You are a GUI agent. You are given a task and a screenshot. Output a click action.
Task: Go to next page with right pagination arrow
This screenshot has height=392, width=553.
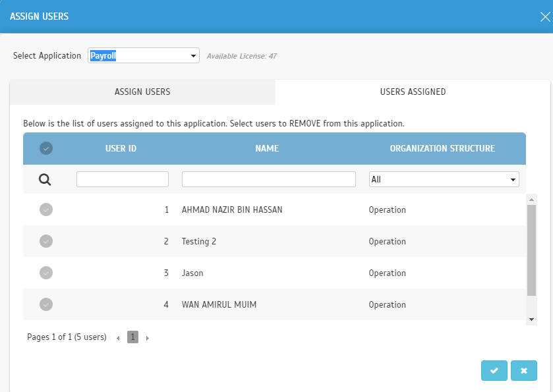pos(148,338)
